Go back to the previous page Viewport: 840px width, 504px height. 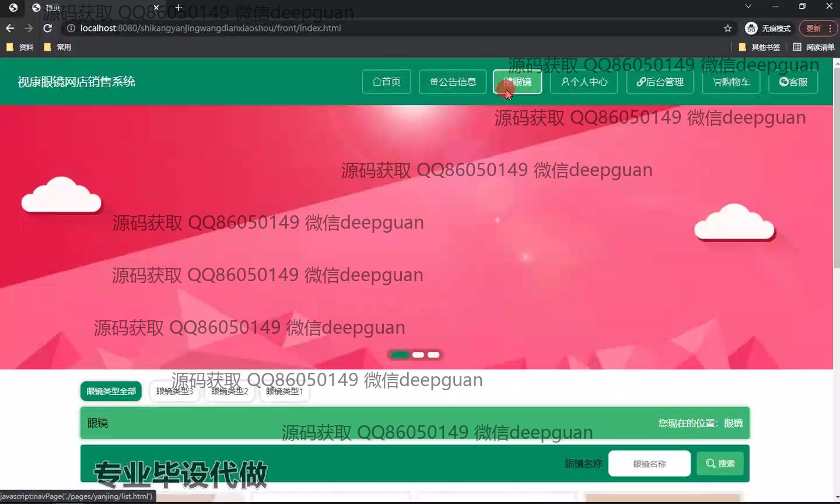pyautogui.click(x=10, y=28)
